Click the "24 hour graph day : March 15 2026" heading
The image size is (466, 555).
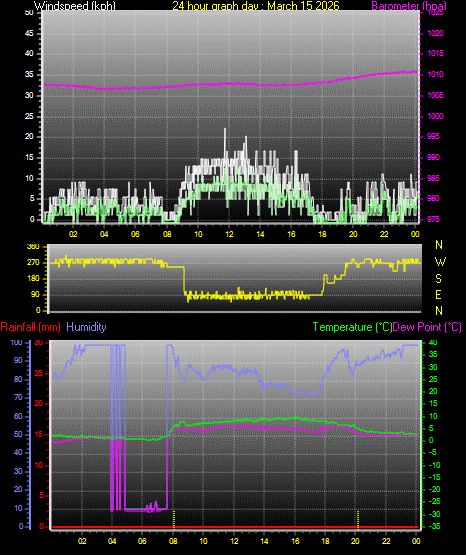pyautogui.click(x=256, y=5)
